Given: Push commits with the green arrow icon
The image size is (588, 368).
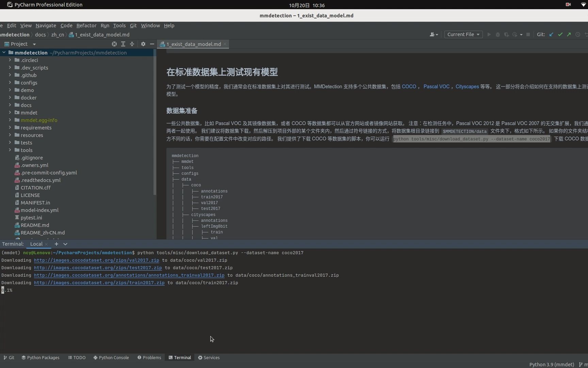Looking at the screenshot, I should [x=569, y=34].
